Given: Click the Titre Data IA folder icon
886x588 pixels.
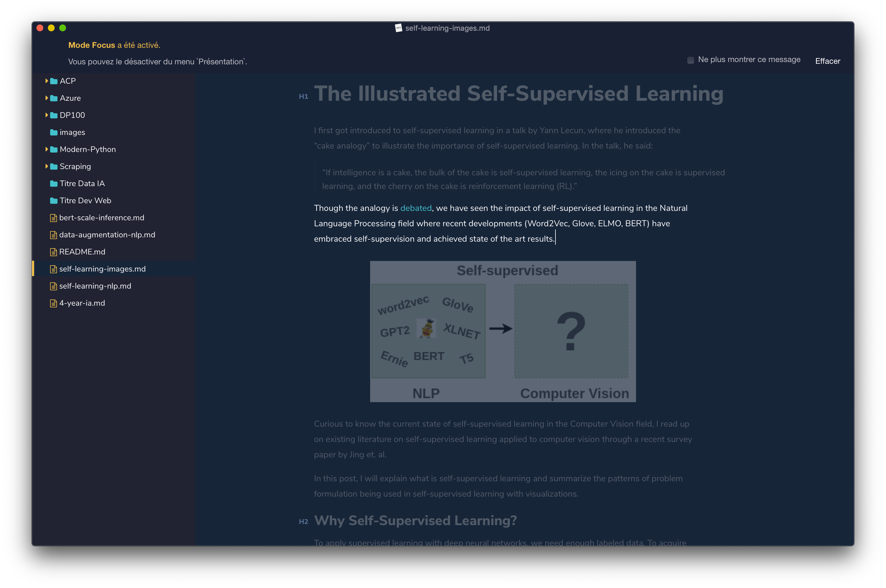Looking at the screenshot, I should (54, 184).
